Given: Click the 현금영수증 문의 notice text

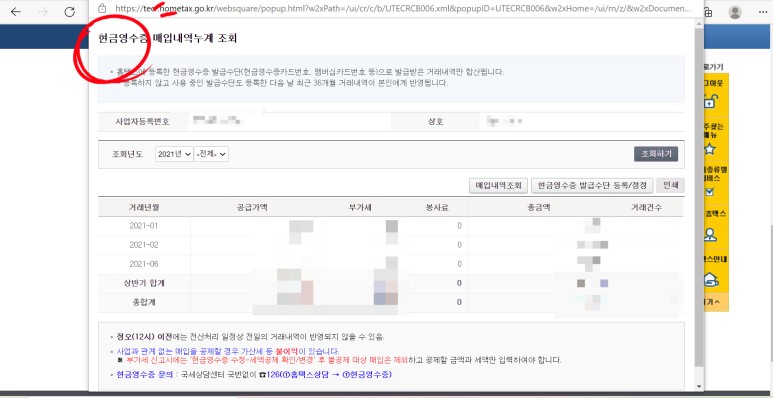Looking at the screenshot, I should pos(144,375).
